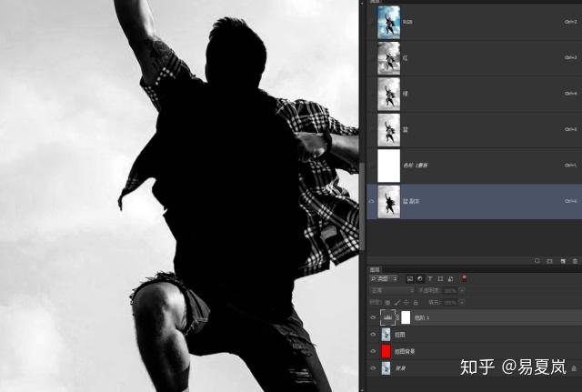The width and height of the screenshot is (582, 392).
Task: Click the Ctrl+6 shortcut on 蓝 副本
Action: point(570,201)
